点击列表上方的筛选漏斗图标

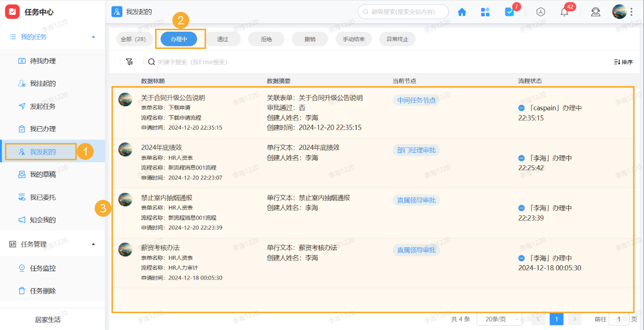click(x=129, y=61)
